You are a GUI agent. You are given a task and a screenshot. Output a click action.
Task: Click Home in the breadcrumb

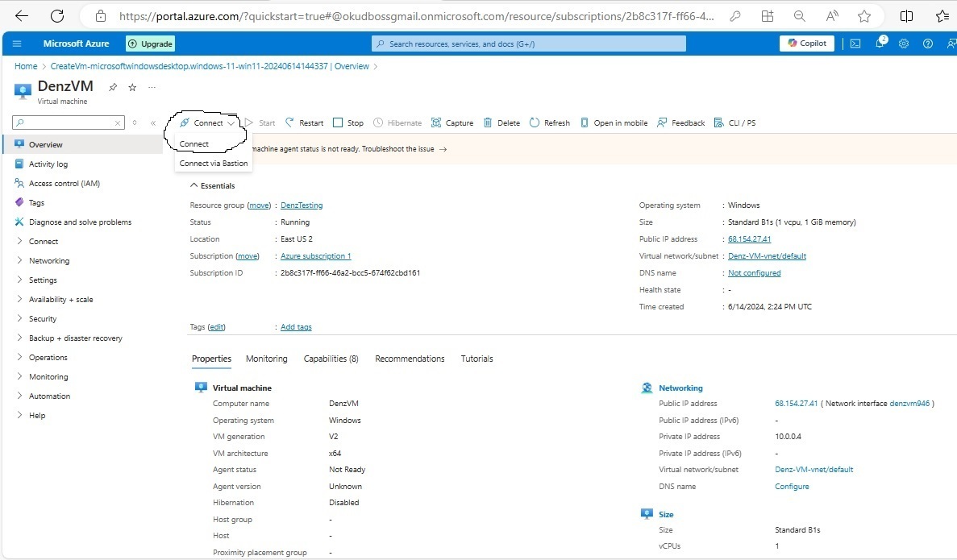[x=26, y=66]
